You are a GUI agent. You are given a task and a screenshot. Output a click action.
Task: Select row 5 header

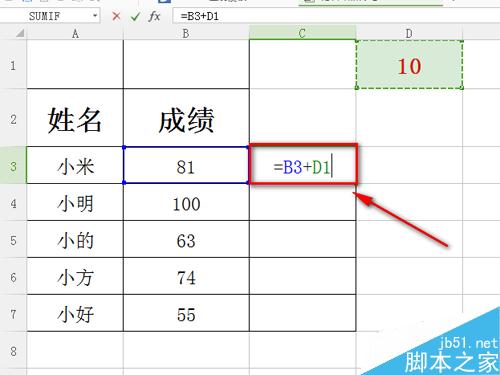(x=13, y=239)
